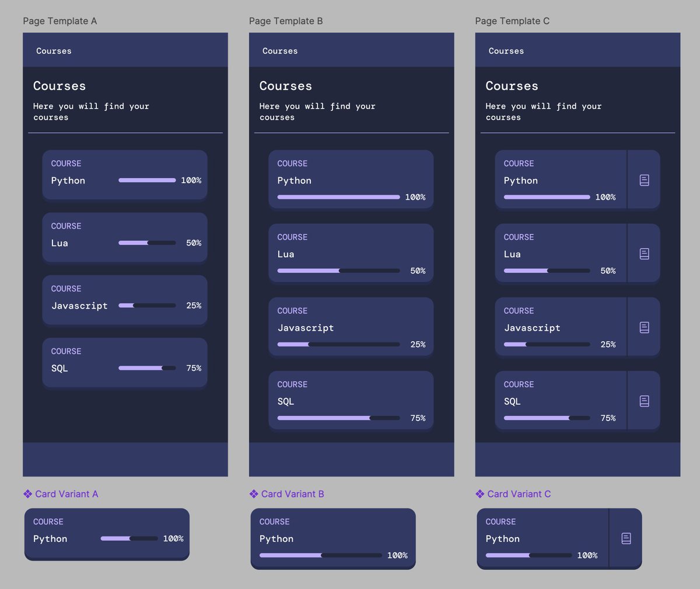Click the Javascript course name in Template A
Screen dimensions: 700x589
(79, 306)
